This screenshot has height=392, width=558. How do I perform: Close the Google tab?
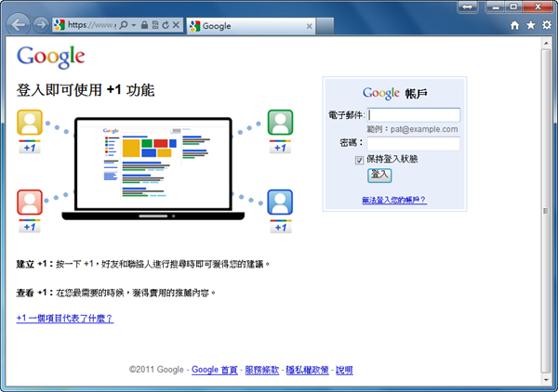click(310, 26)
